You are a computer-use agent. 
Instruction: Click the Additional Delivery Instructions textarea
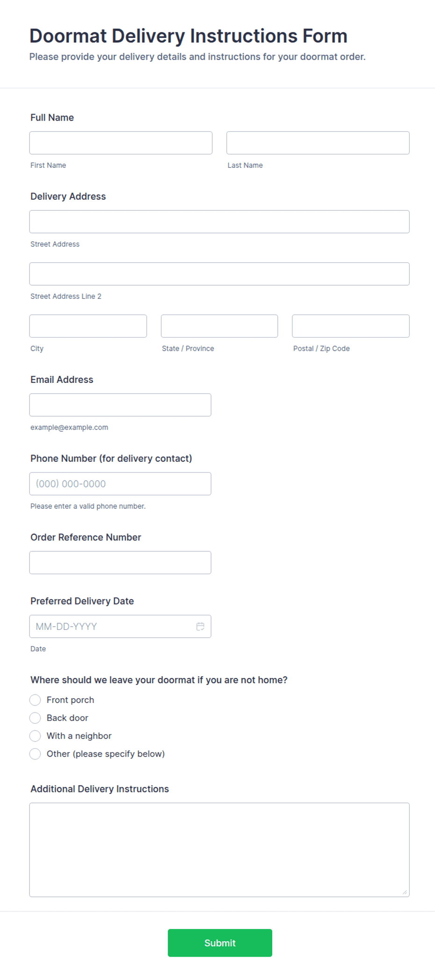[219, 850]
